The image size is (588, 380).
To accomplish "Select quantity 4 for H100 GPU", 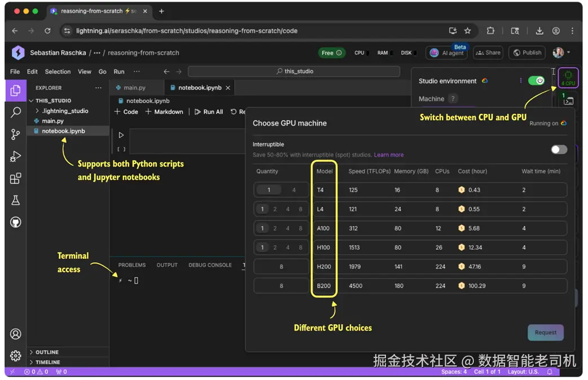I will coord(288,248).
